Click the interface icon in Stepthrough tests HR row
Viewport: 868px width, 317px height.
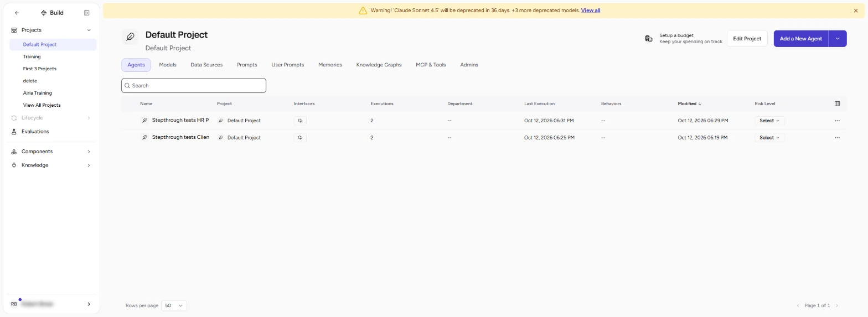pyautogui.click(x=300, y=121)
